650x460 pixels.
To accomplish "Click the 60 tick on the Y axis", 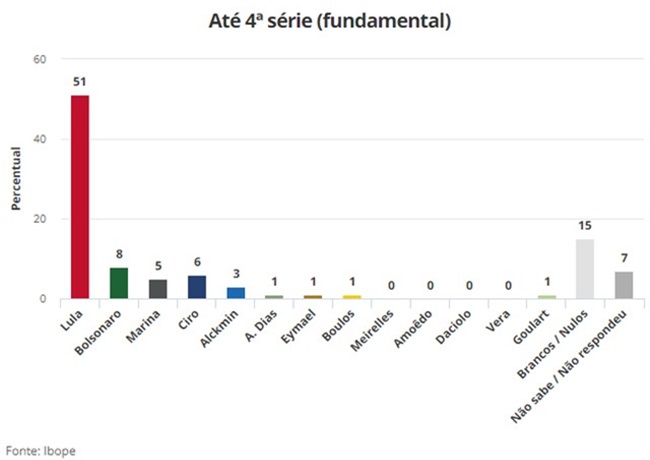I will 41,60.
